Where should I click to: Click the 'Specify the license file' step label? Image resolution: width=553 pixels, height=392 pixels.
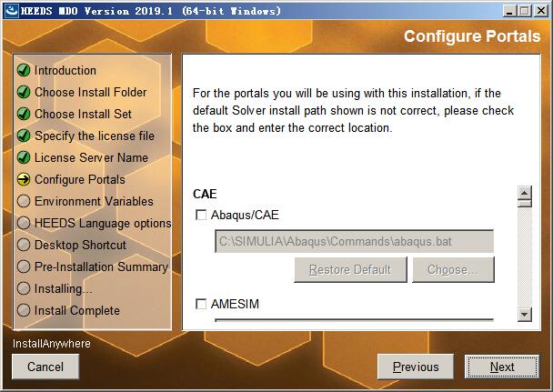click(95, 136)
